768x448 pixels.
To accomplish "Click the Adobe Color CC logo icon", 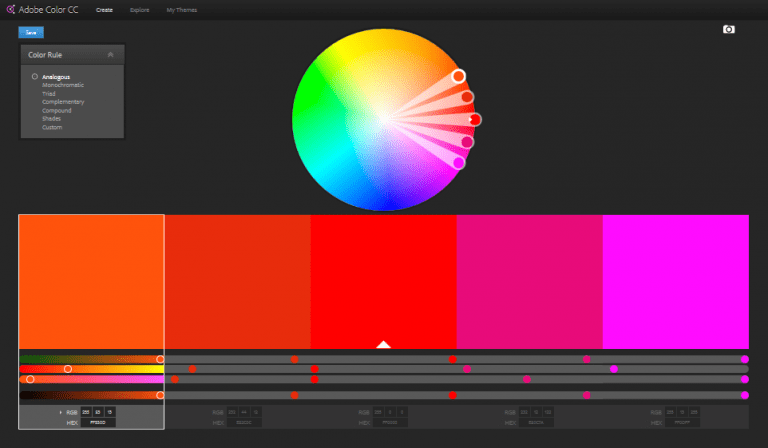I will 10,9.
